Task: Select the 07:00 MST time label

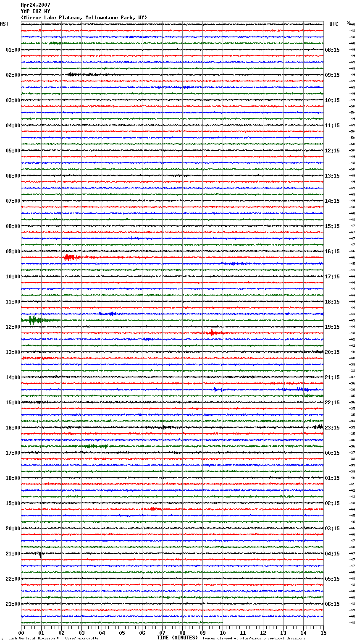Action: [13, 201]
